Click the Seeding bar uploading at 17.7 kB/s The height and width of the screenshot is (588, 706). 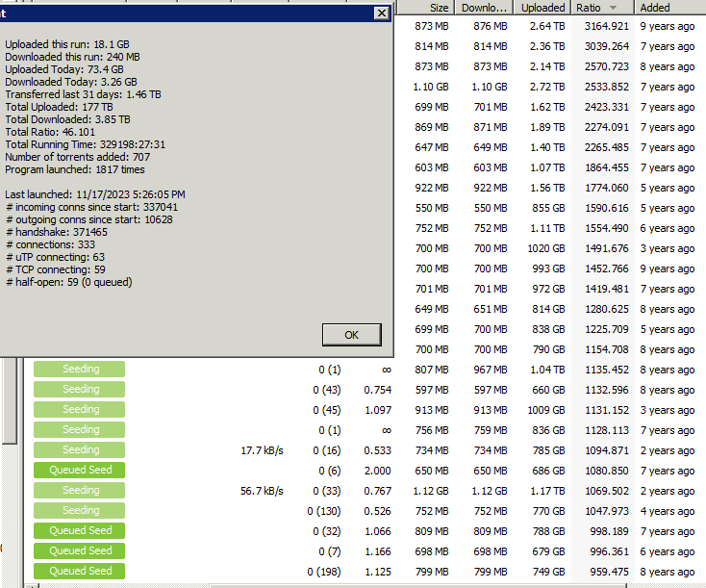click(x=80, y=450)
